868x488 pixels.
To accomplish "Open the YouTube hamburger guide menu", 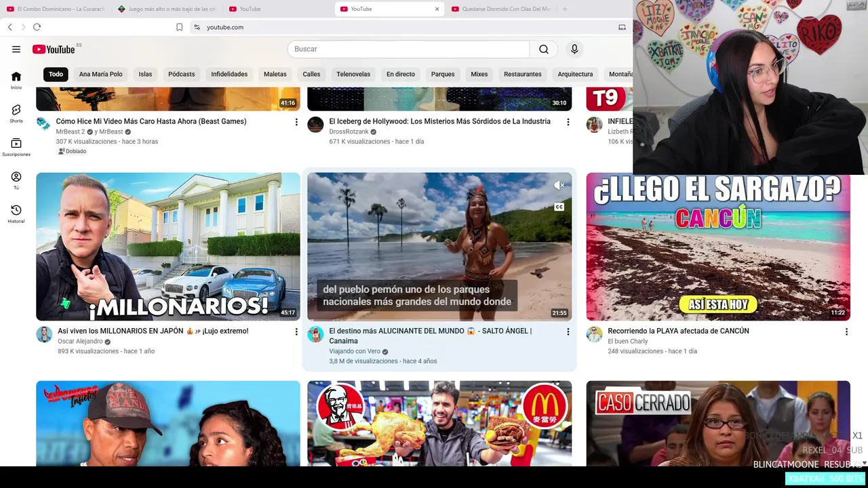I will pos(16,49).
